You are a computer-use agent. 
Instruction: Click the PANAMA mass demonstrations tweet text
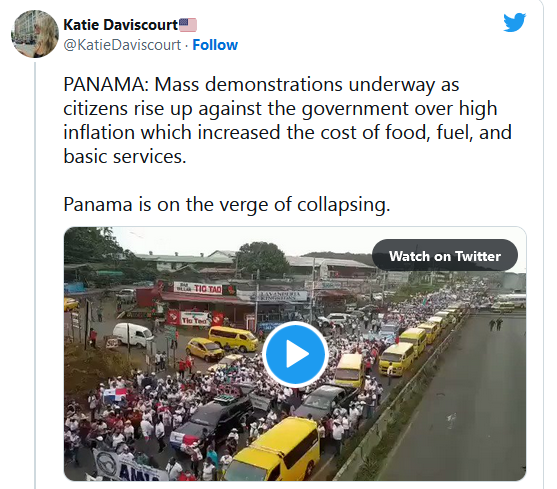(x=287, y=120)
